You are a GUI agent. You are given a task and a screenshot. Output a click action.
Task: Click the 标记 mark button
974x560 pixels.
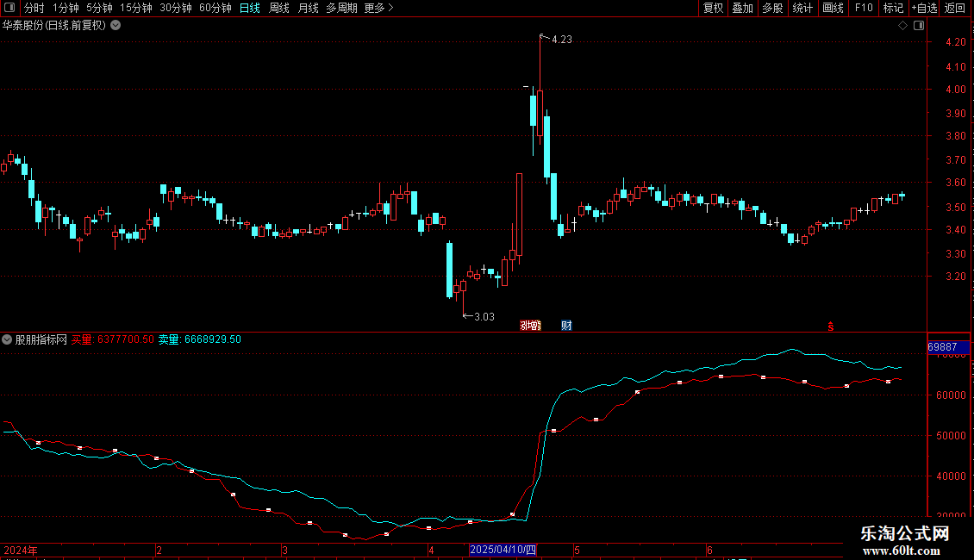pos(893,8)
